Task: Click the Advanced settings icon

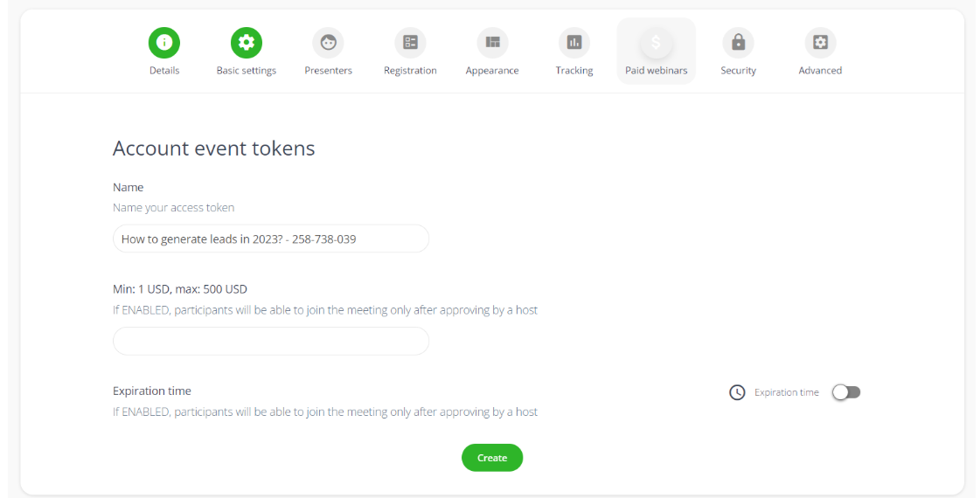Action: click(x=820, y=42)
